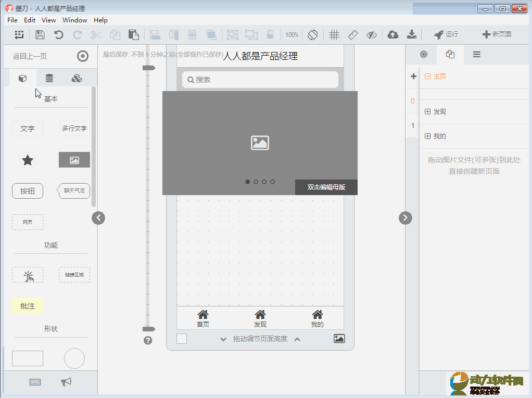Click the circular target icon beside 返回上一页
Image resolution: width=532 pixels, height=398 pixels.
point(82,56)
